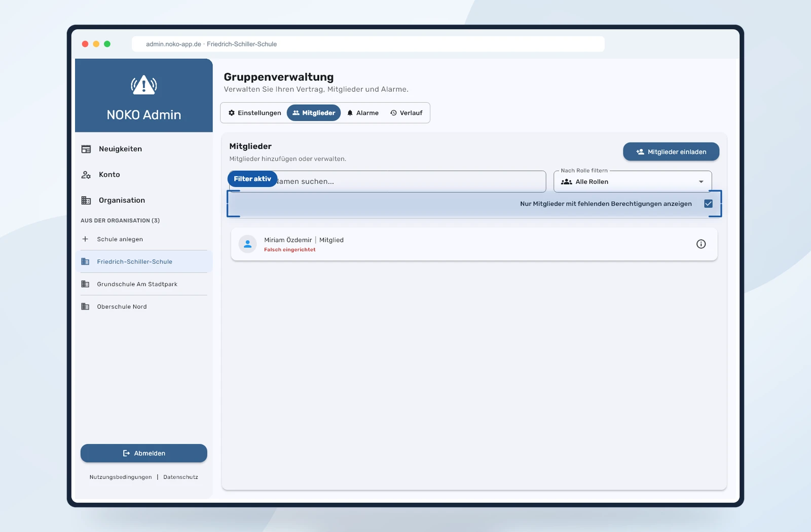811x532 pixels.
Task: Click the Organisation building icon
Action: tap(86, 200)
